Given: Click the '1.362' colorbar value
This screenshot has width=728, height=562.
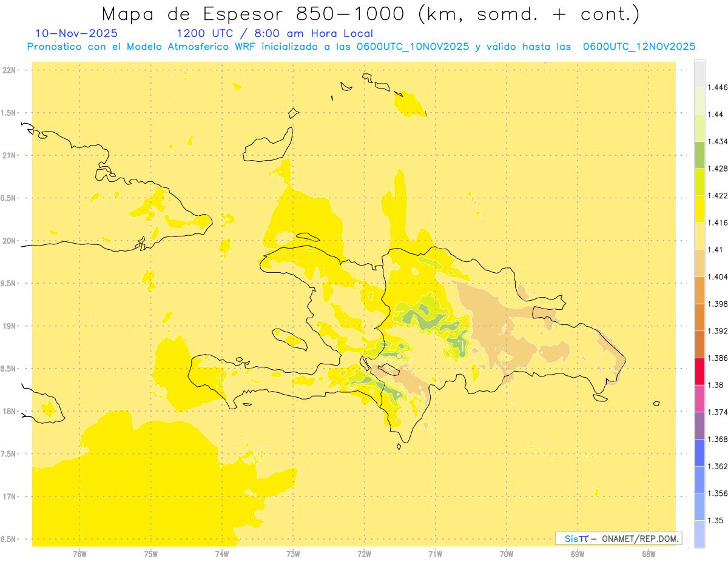Looking at the screenshot, I should coord(717,466).
